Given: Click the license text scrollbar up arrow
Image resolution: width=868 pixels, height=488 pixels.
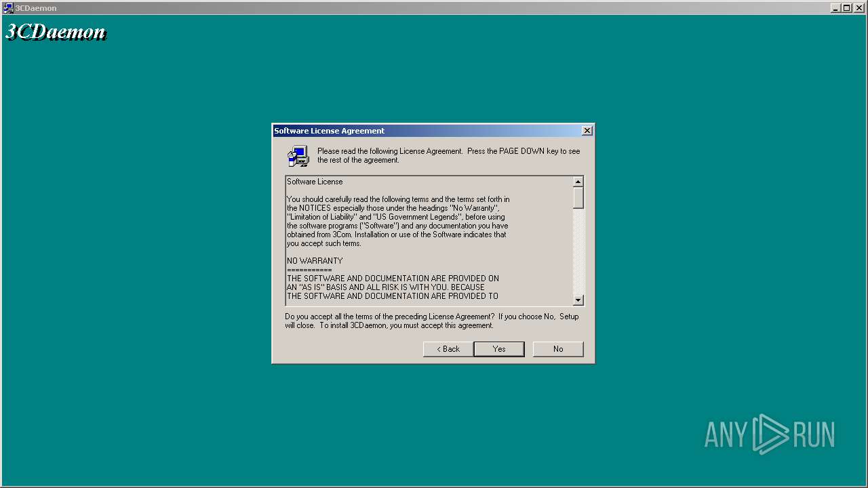Looking at the screenshot, I should click(578, 182).
